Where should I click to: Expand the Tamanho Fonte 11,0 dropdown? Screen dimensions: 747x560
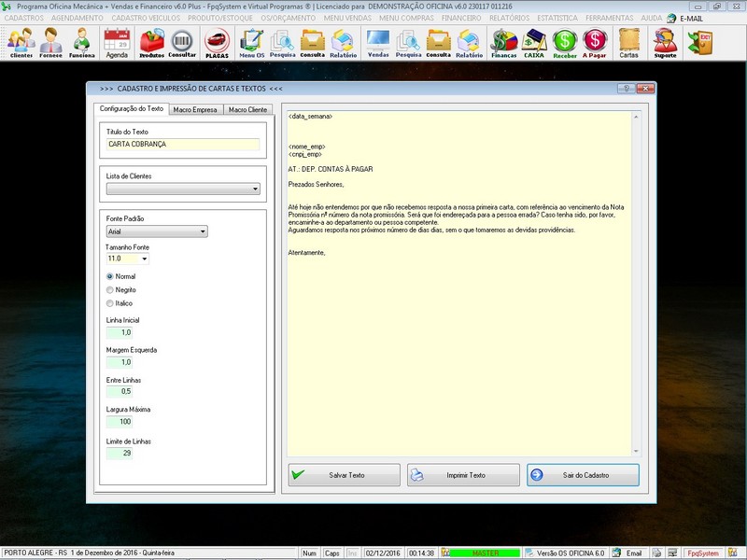145,259
